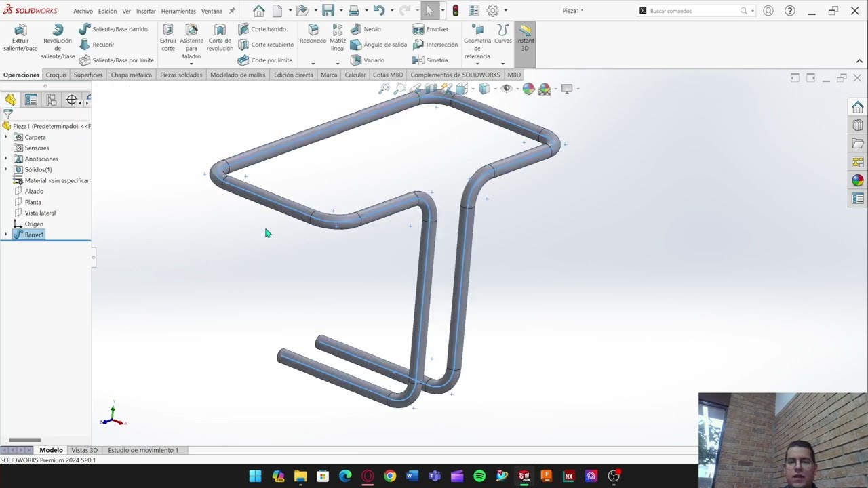Select the Extruir saliente/base tool

20,38
